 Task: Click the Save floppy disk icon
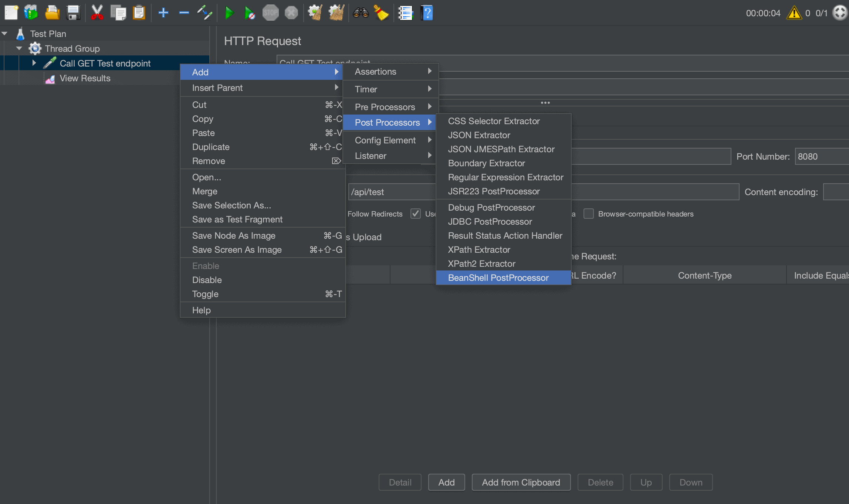[73, 13]
